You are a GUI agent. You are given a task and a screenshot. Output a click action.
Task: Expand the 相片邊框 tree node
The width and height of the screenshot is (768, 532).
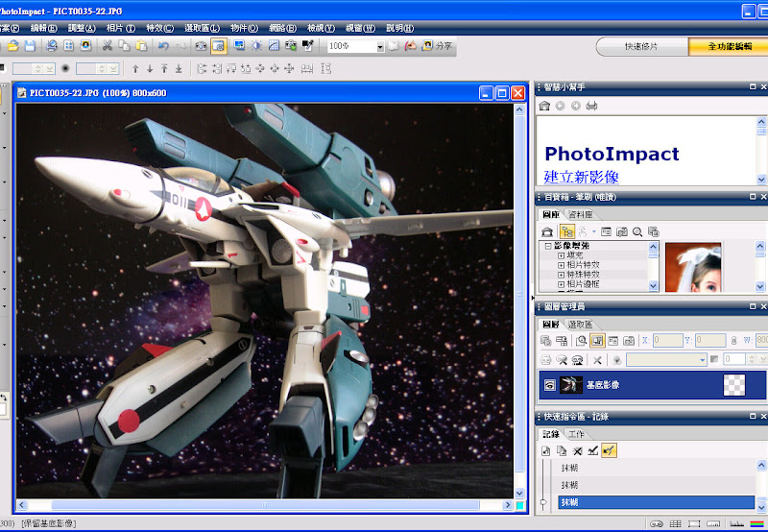(x=562, y=284)
